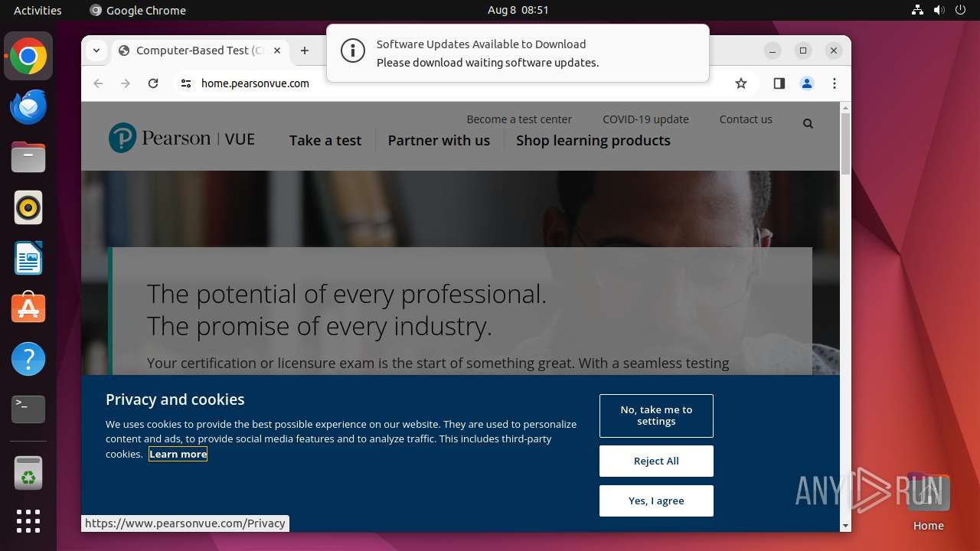Open Google Chrome from the dock

28,57
